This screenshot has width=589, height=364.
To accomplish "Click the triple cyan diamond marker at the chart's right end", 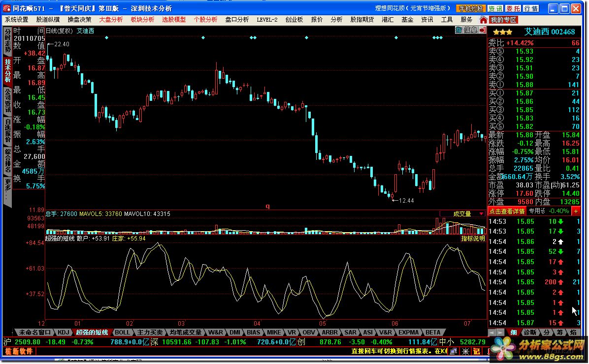I will (x=437, y=37).
